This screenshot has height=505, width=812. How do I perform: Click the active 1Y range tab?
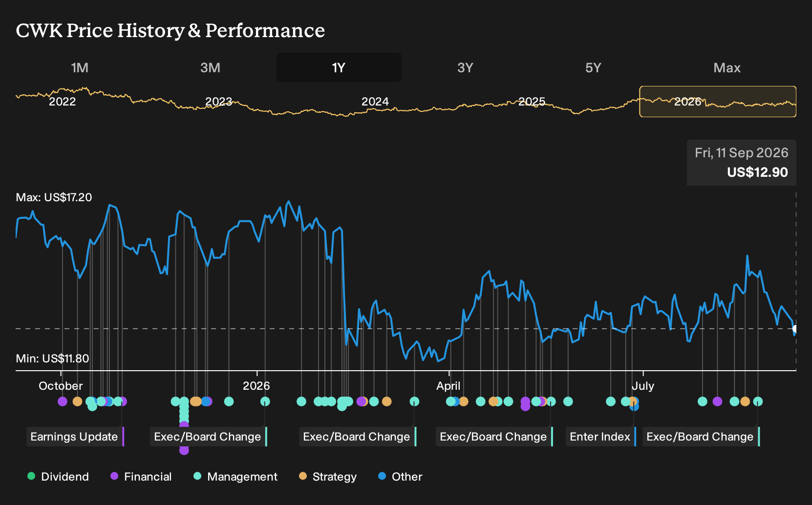point(339,67)
